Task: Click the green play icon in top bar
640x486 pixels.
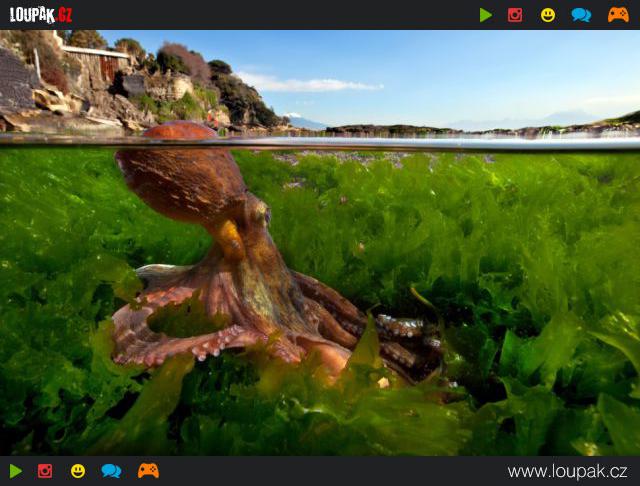Action: (486, 15)
